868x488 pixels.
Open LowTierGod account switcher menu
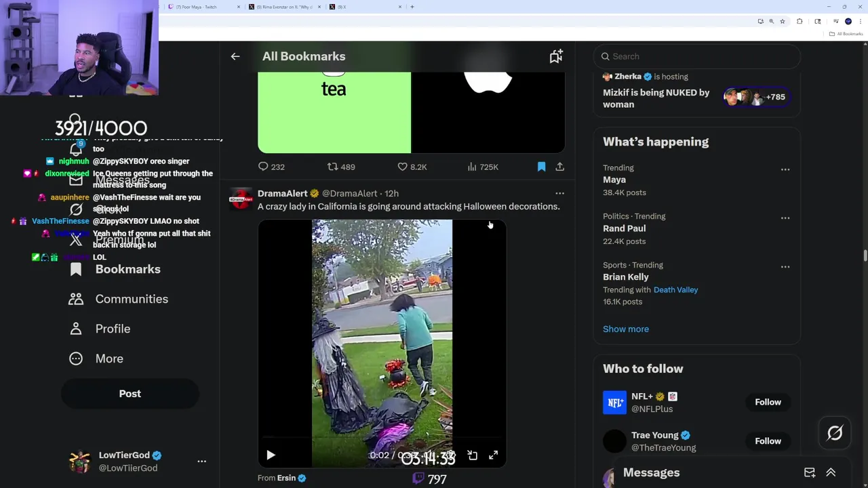201,461
